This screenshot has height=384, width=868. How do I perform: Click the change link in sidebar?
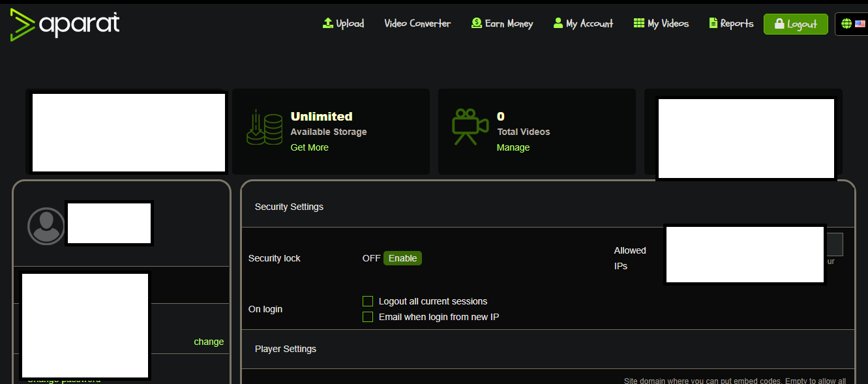(x=209, y=342)
